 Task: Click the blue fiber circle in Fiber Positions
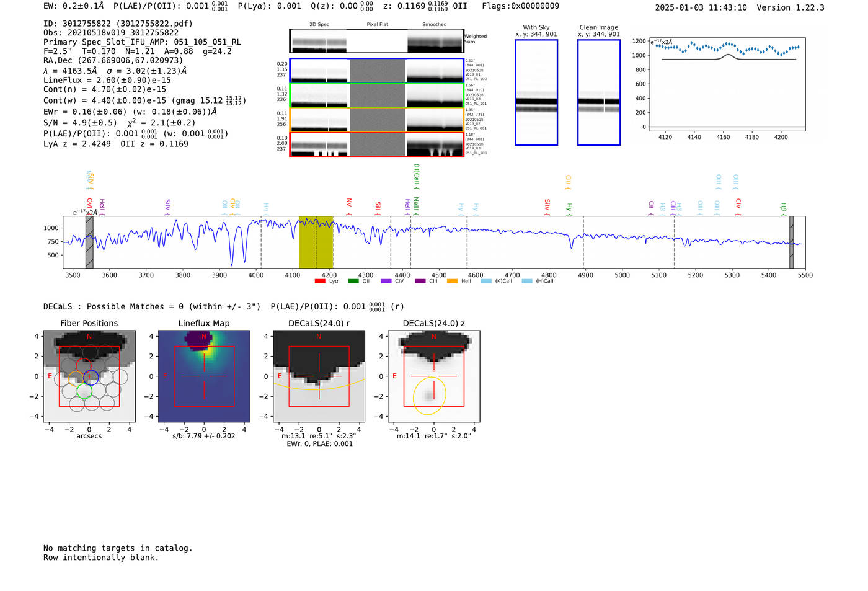91,376
